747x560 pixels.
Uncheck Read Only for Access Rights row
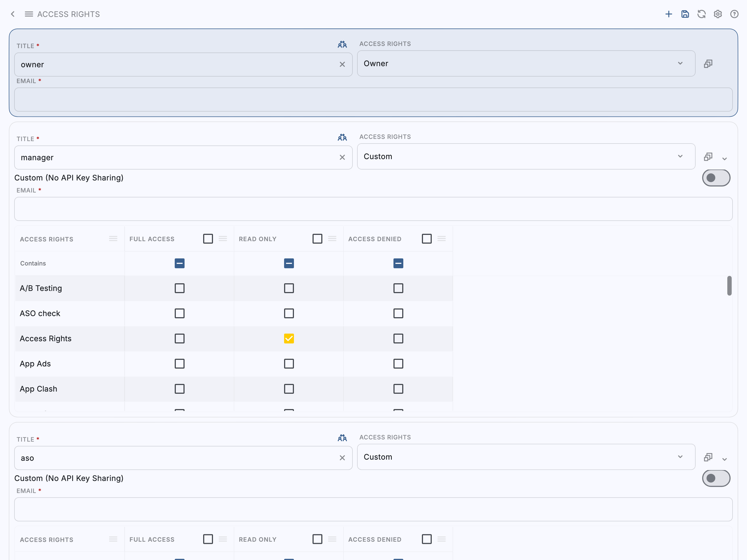point(289,339)
